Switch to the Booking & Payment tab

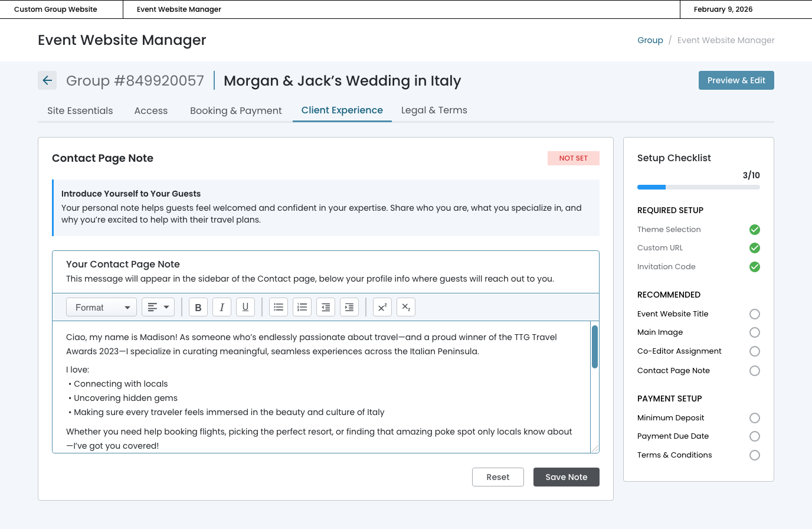(235, 110)
